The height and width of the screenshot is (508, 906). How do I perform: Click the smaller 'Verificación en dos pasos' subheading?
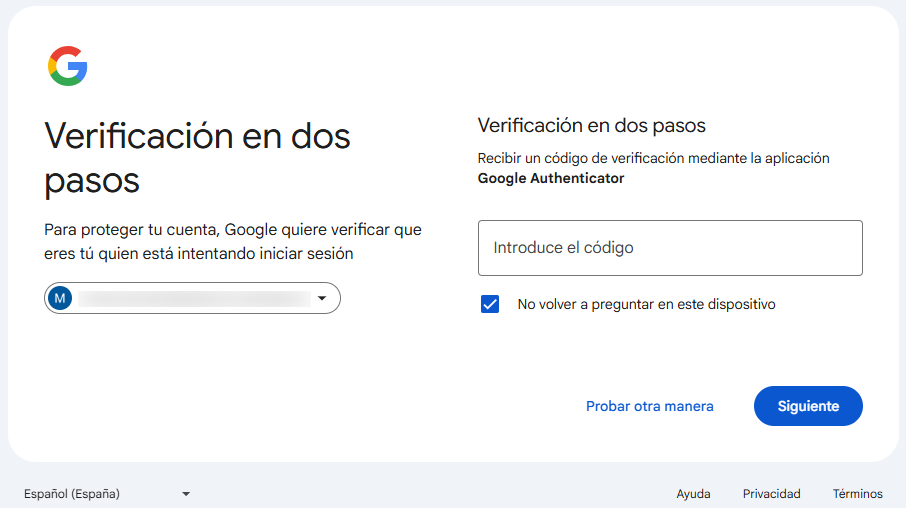coord(591,126)
